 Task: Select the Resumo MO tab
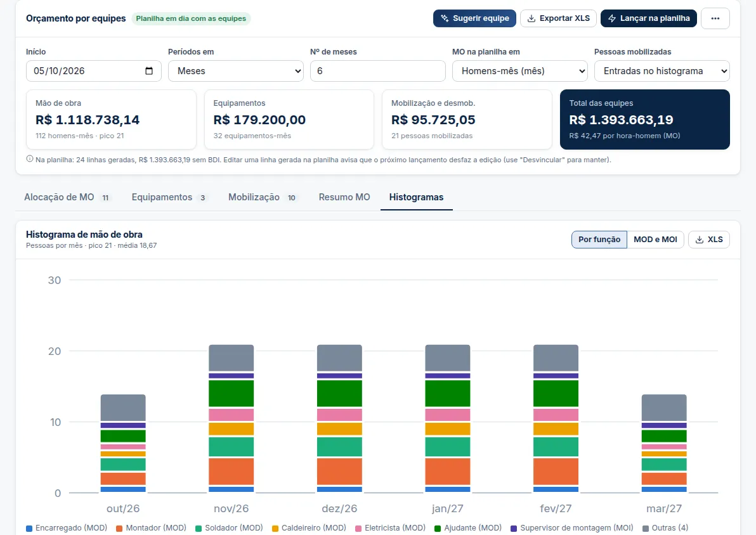pos(344,197)
